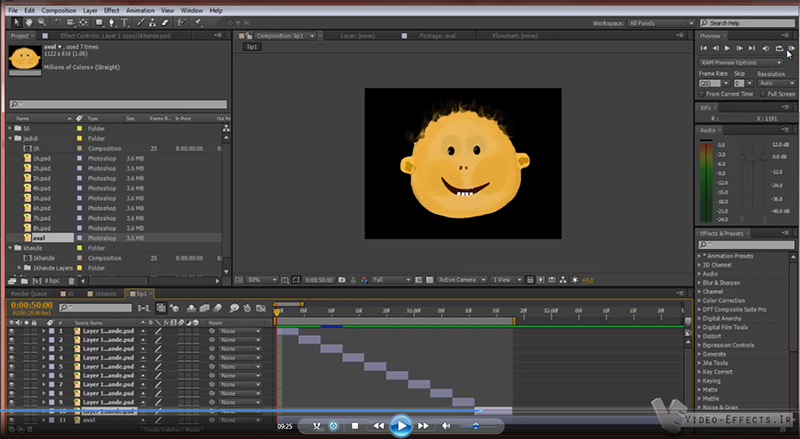
Task: Show channel color management icon
Action: tap(364, 280)
